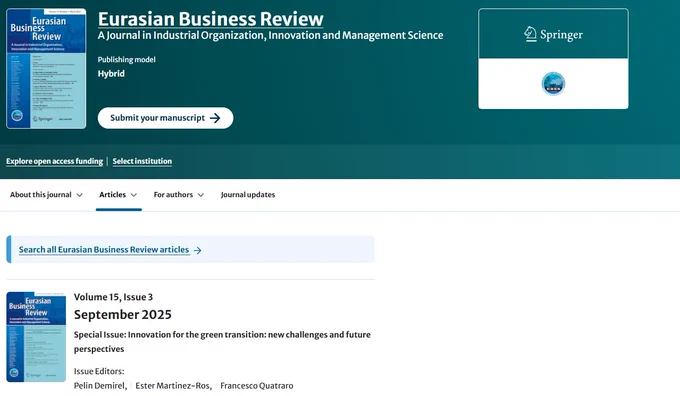Click chevron beside For authors

[x=201, y=195]
